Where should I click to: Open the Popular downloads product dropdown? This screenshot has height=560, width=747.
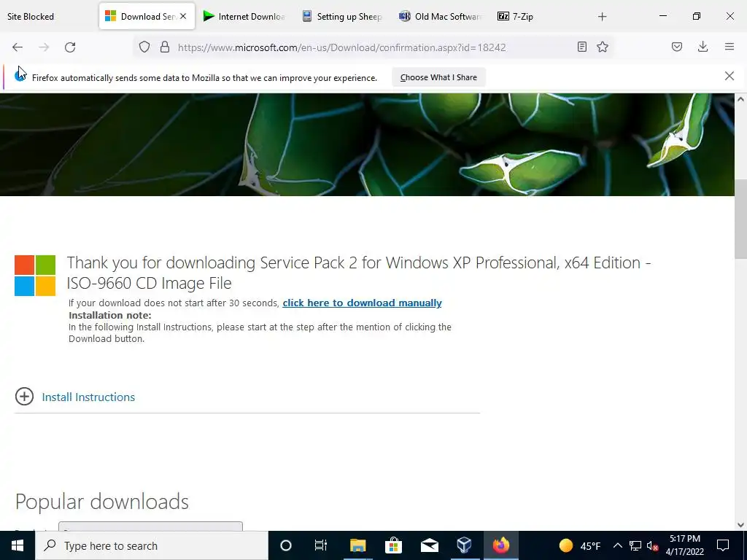(x=150, y=526)
